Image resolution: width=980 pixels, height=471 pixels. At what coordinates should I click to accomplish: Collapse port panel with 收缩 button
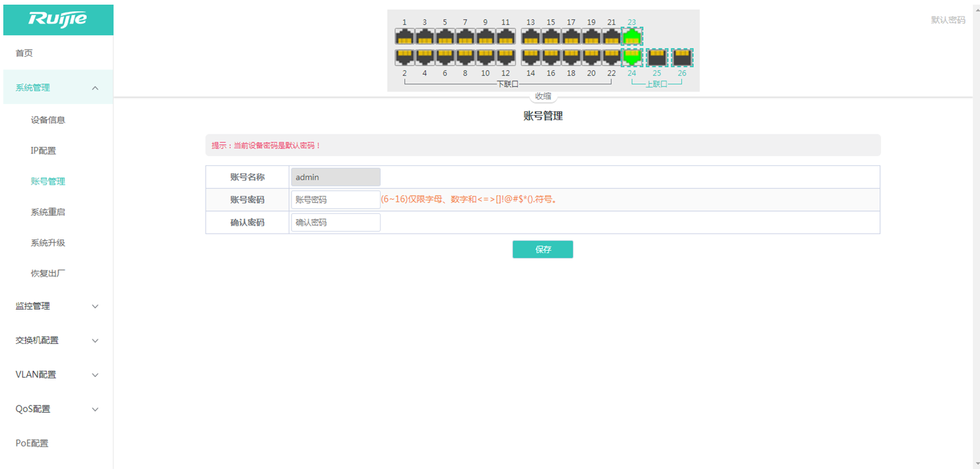pos(543,97)
